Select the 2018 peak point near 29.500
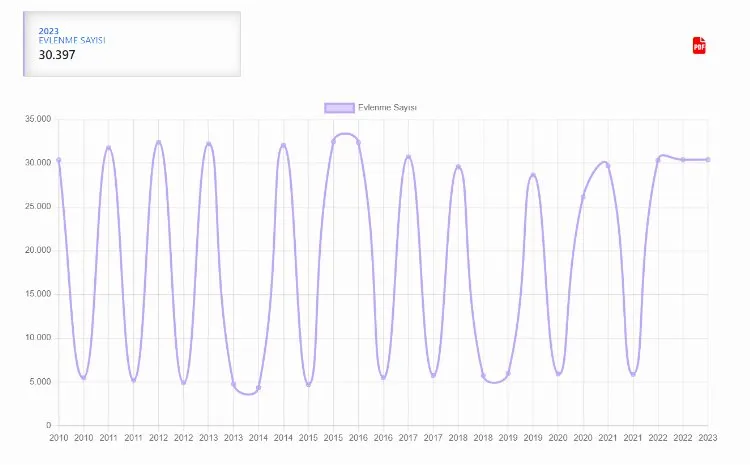Screen dimensions: 750x465 [458, 167]
